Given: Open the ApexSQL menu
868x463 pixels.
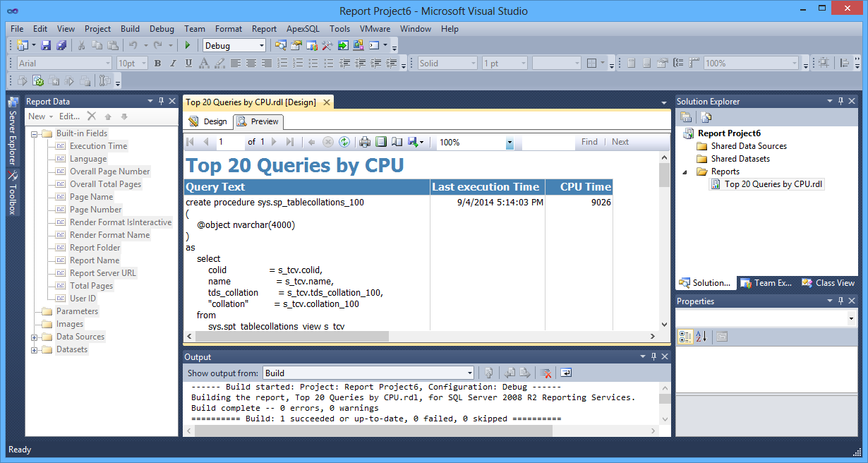Looking at the screenshot, I should (303, 29).
